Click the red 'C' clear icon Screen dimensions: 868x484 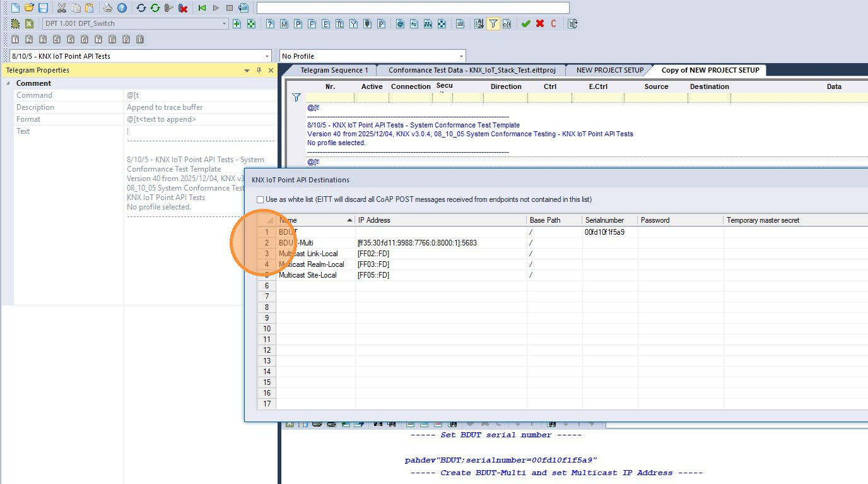click(554, 24)
